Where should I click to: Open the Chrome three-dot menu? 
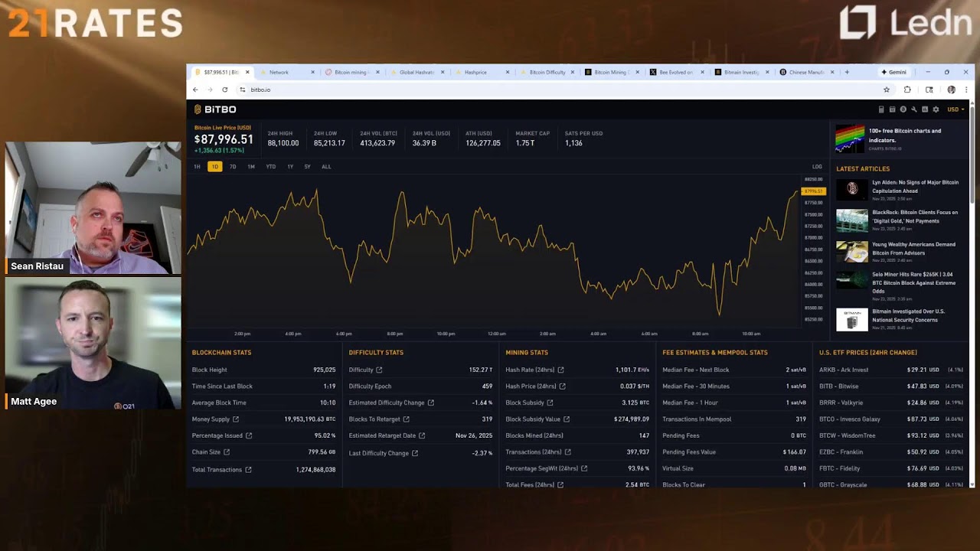(x=966, y=90)
